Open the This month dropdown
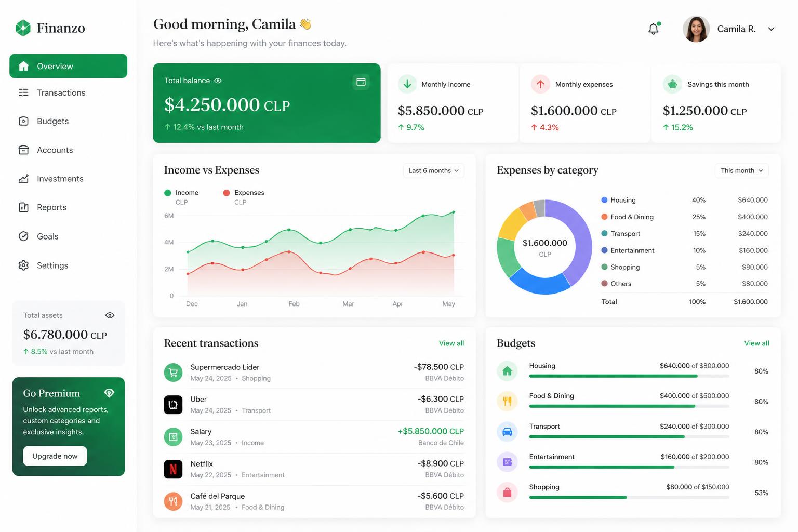798x532 pixels. [x=742, y=170]
